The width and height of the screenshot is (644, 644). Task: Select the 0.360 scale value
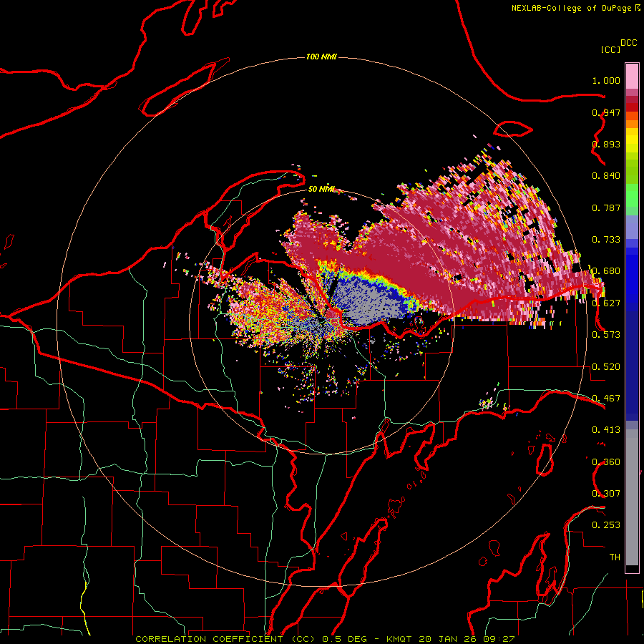[606, 462]
